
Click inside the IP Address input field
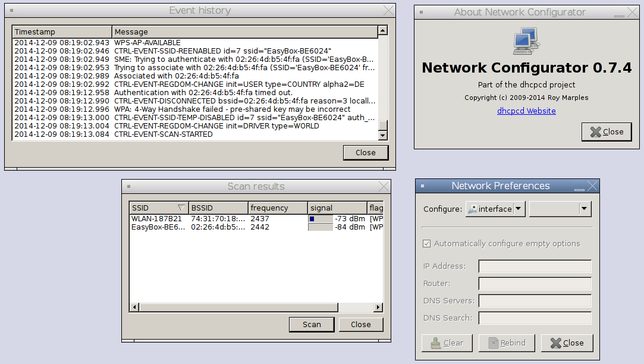pyautogui.click(x=534, y=266)
